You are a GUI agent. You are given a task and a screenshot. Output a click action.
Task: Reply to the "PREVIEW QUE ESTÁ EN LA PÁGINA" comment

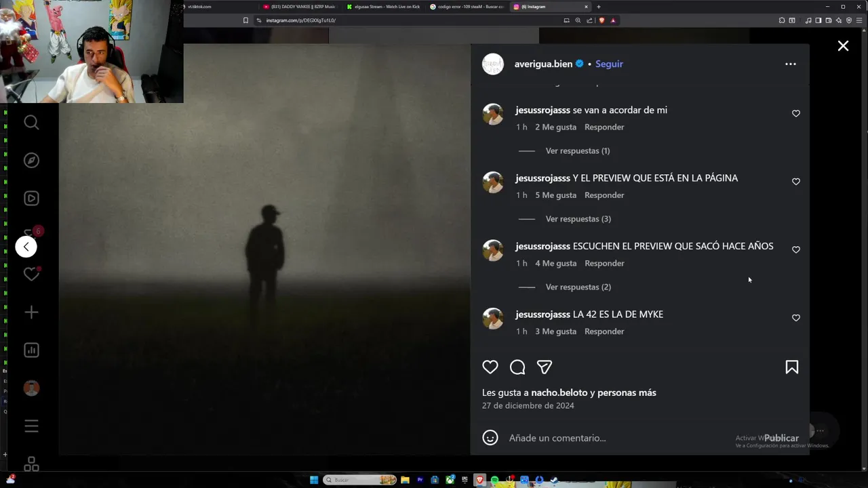604,195
